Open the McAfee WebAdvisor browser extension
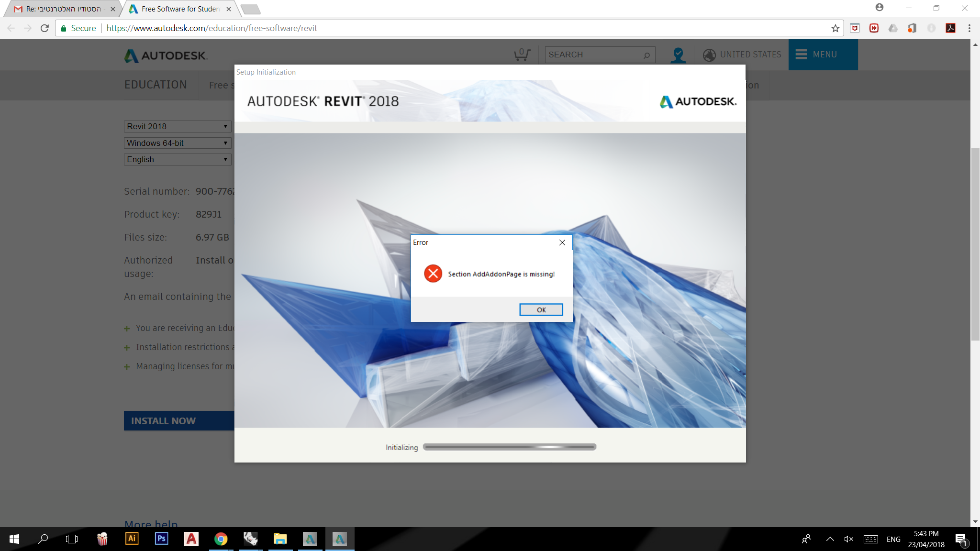This screenshot has height=551, width=980. click(856, 28)
